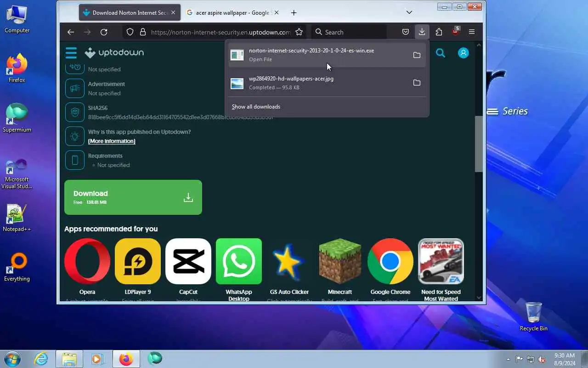
Task: Reload the current page
Action: tap(104, 32)
